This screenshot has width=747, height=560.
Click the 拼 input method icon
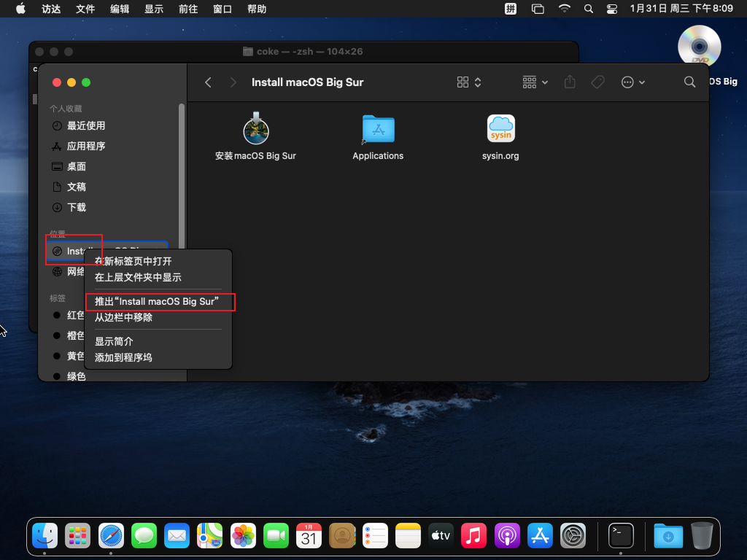tap(511, 9)
